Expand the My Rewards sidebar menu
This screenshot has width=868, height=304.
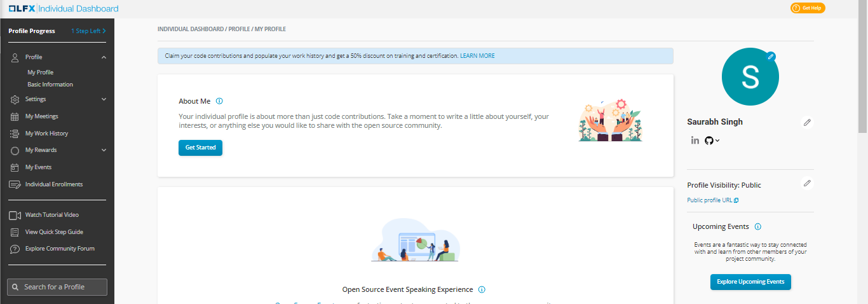104,150
